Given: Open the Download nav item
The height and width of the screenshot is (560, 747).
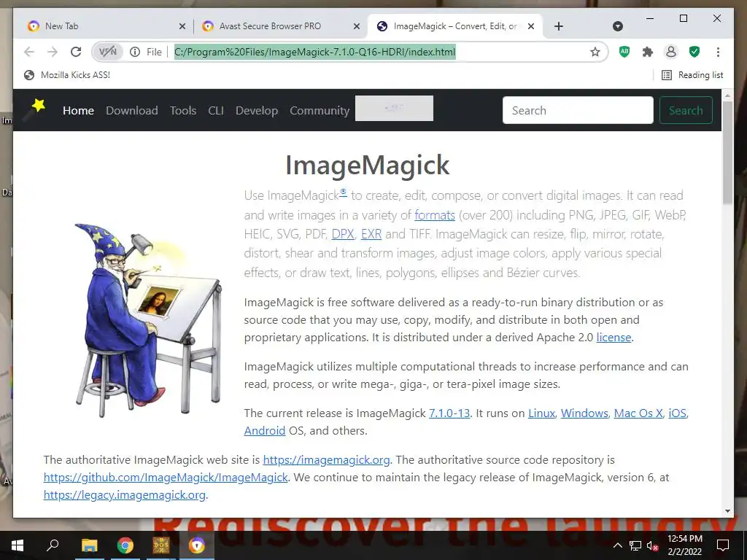Looking at the screenshot, I should pos(131,111).
